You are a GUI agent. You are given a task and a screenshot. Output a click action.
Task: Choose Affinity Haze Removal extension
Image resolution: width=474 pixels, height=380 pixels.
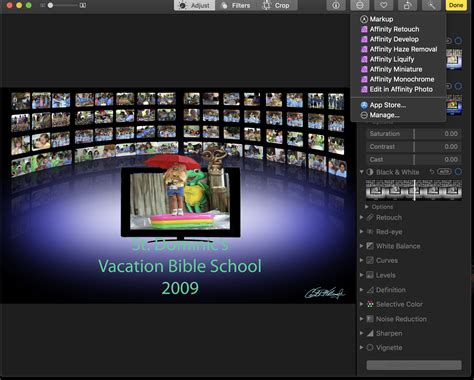coord(398,49)
